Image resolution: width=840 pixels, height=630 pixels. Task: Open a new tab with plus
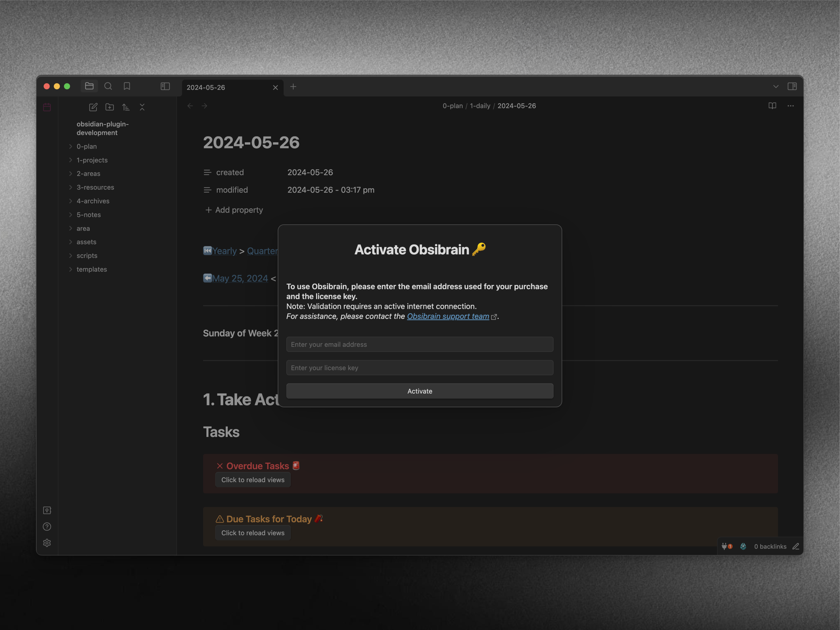point(293,87)
